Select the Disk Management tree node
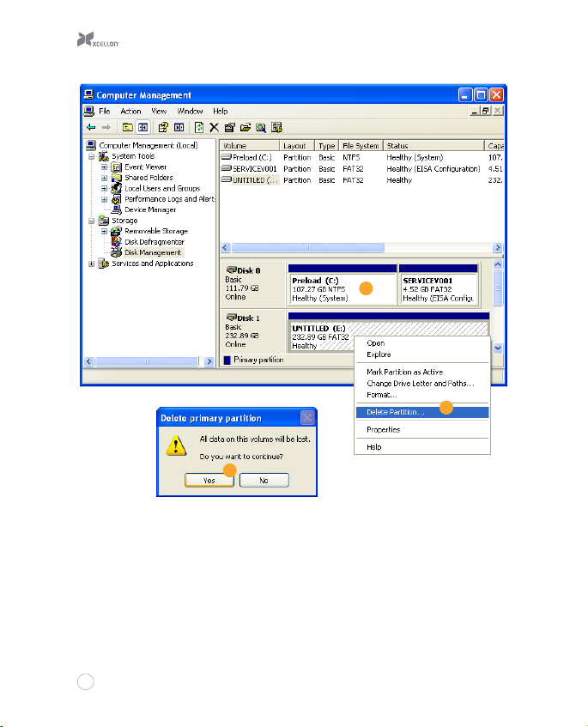Screen dimensions: 588x727 pos(152,252)
